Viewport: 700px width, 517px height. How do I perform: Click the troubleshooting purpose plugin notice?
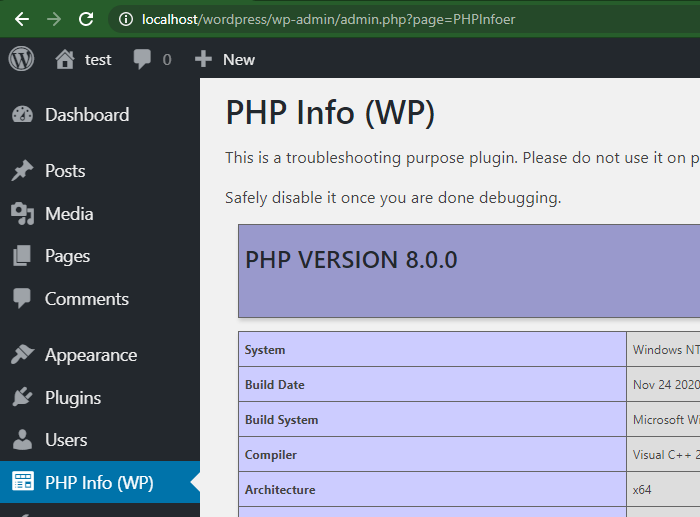(x=462, y=158)
